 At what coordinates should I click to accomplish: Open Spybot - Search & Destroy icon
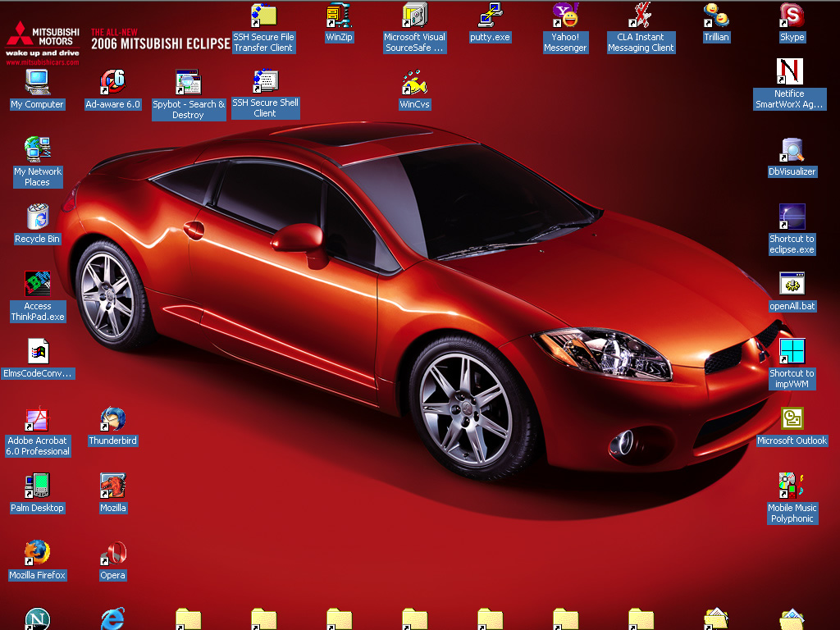(x=188, y=83)
